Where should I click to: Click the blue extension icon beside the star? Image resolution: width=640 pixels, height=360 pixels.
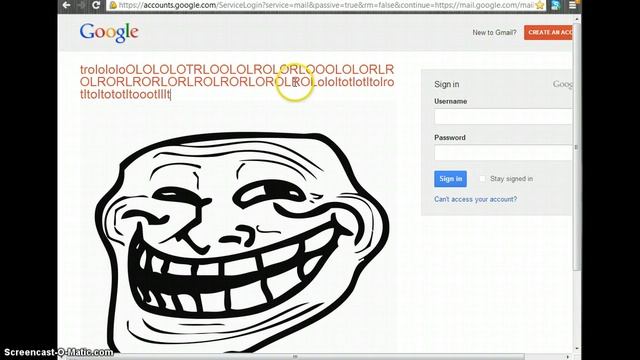[556, 5]
